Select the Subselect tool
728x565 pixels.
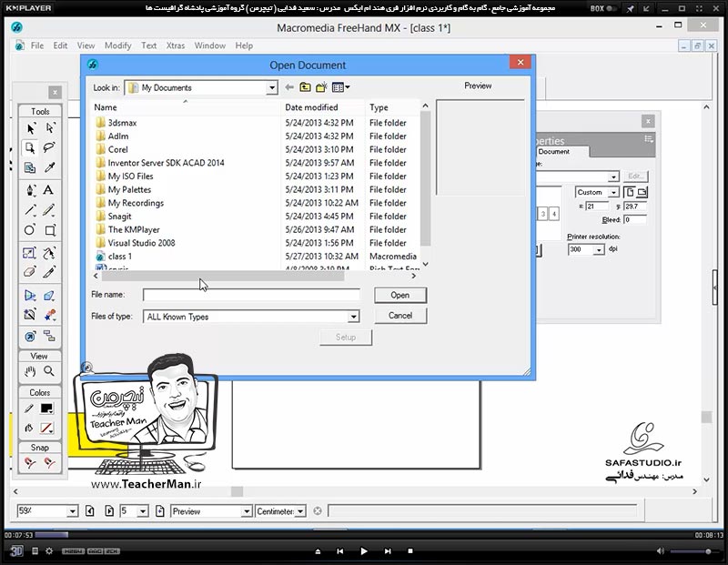[x=50, y=128]
